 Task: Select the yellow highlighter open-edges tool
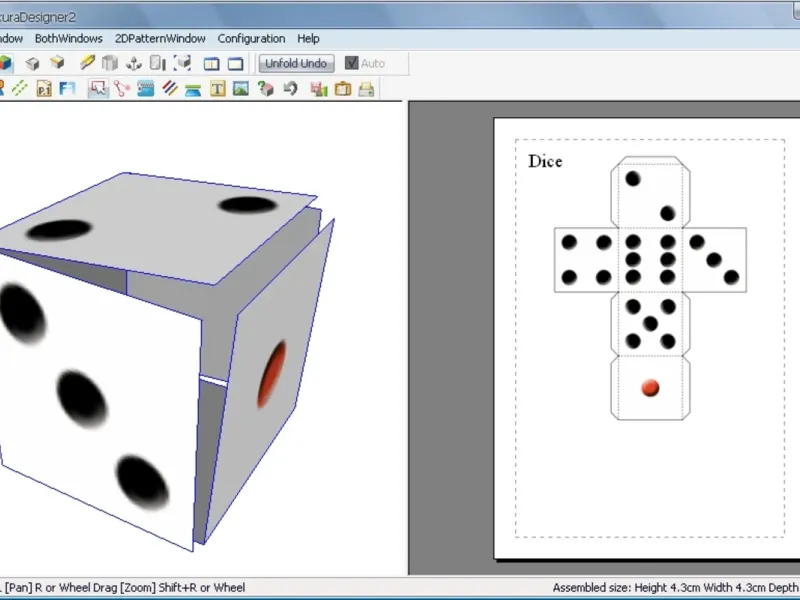87,63
